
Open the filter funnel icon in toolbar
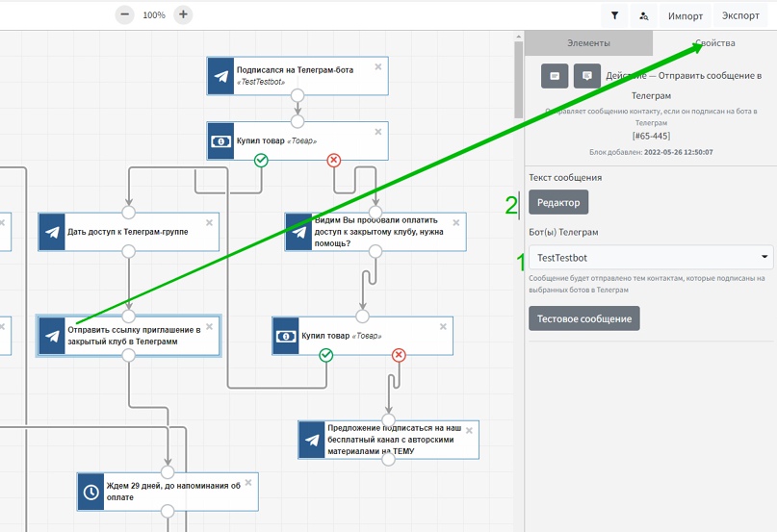(x=614, y=15)
